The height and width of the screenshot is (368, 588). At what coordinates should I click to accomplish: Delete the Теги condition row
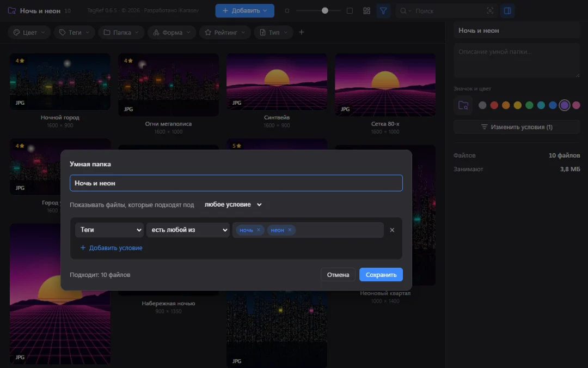tap(392, 230)
